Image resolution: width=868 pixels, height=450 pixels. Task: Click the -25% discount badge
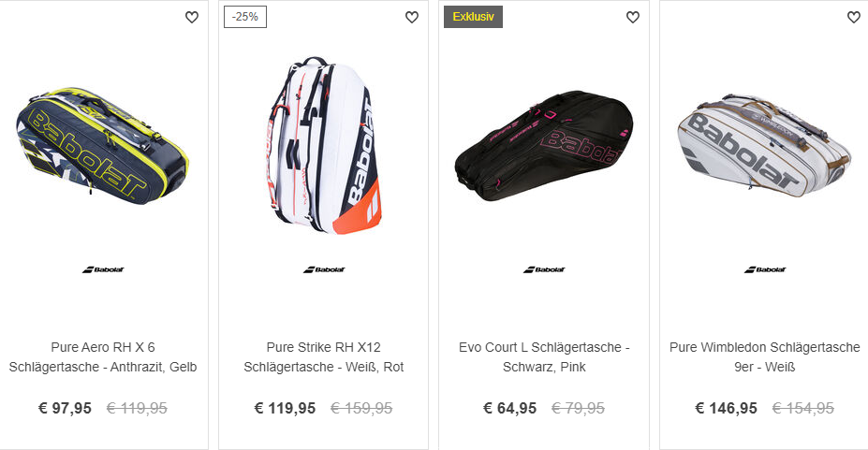[245, 17]
